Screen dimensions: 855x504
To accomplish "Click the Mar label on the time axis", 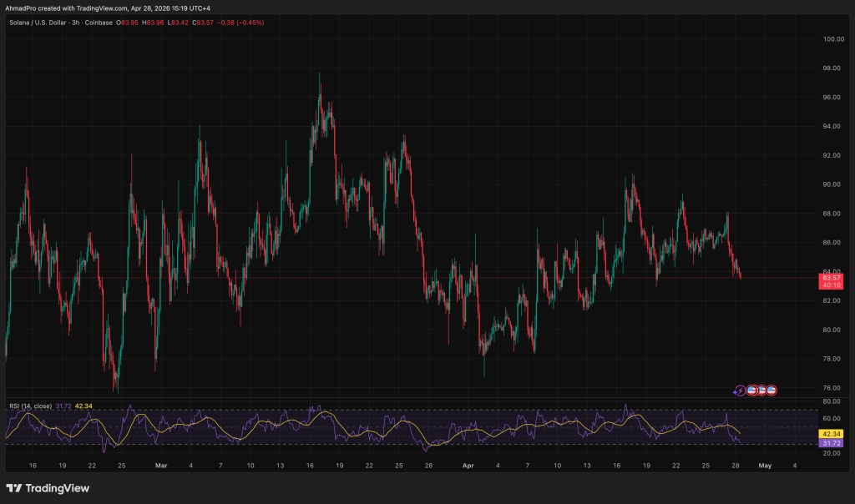I will pos(161,464).
